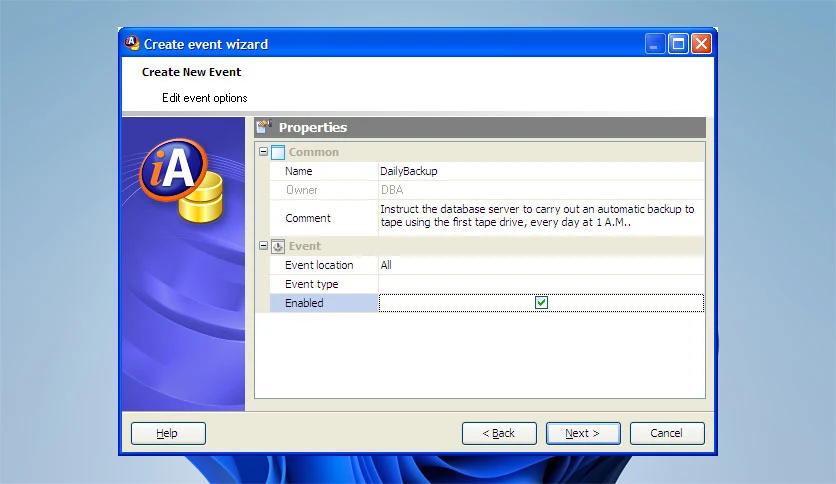Edit the Comment text field
The width and height of the screenshot is (836, 484).
tap(541, 217)
